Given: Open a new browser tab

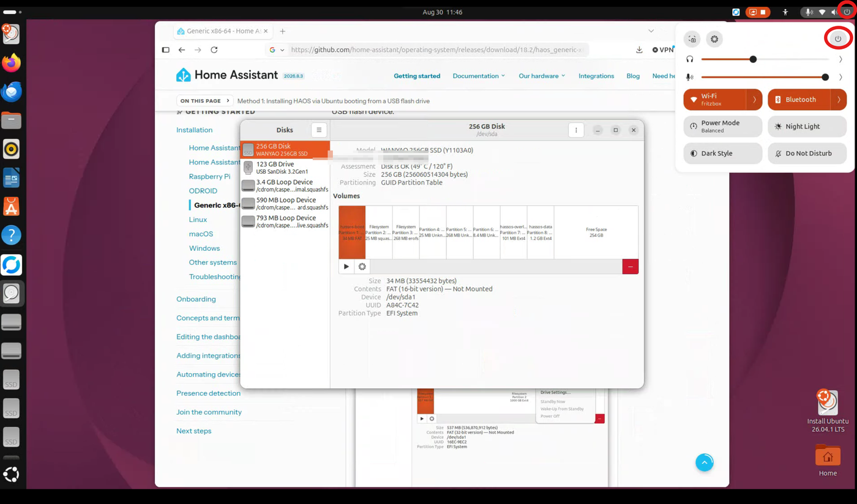Looking at the screenshot, I should [283, 31].
